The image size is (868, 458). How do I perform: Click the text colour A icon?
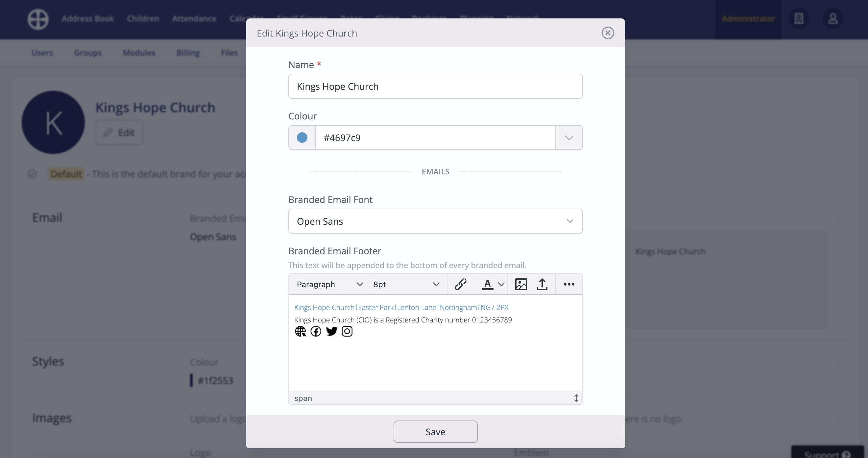coord(487,284)
